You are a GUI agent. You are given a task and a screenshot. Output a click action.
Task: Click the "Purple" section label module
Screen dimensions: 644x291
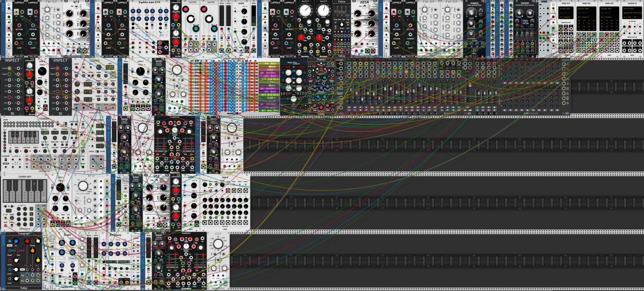pyautogui.click(x=259, y=28)
